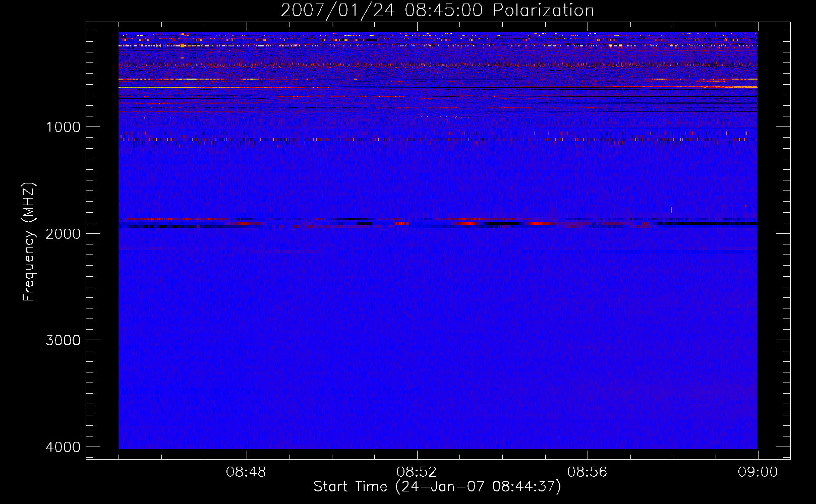The width and height of the screenshot is (816, 504).
Task: Click the 08:48 time tick label
Action: (x=246, y=472)
